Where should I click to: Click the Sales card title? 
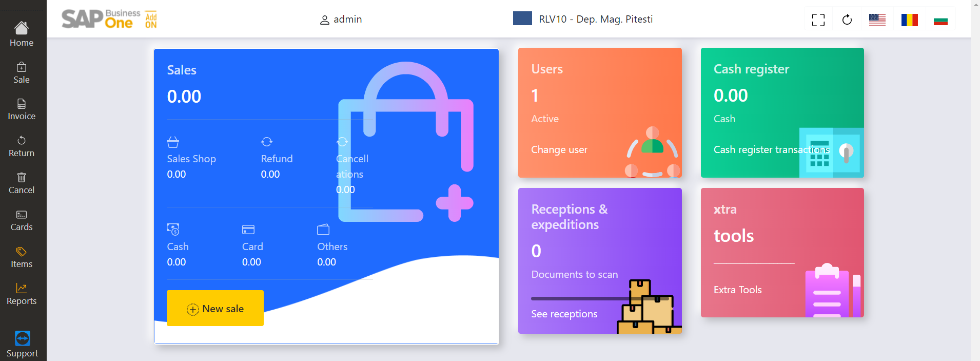click(x=182, y=70)
